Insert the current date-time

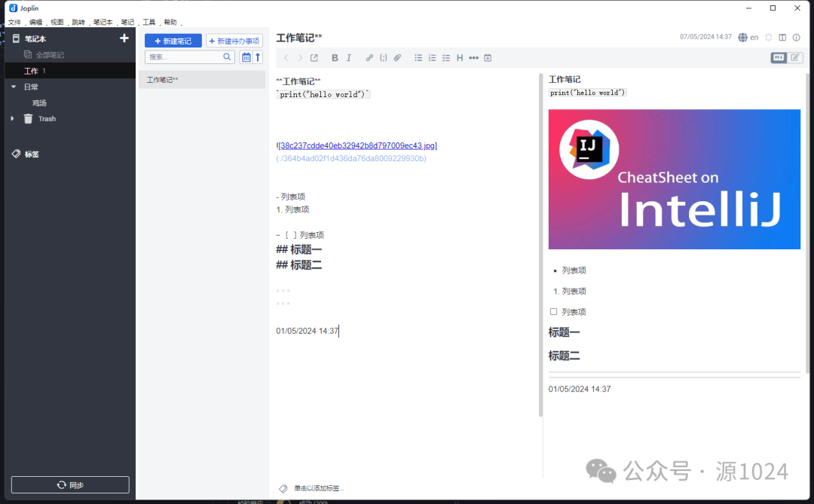(x=488, y=57)
